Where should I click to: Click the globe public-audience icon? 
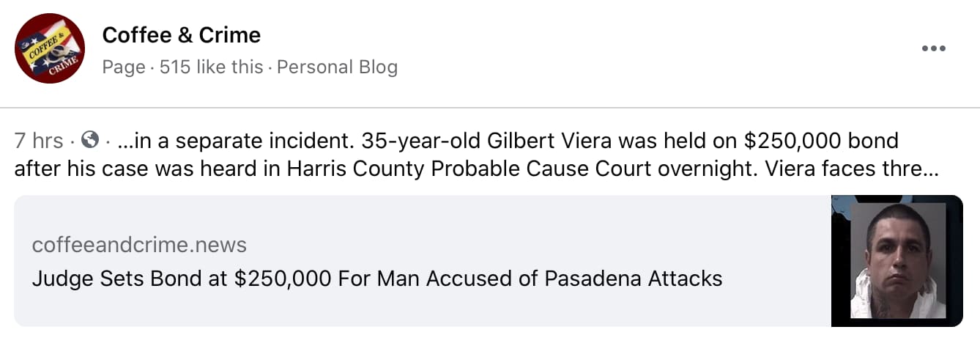91,139
